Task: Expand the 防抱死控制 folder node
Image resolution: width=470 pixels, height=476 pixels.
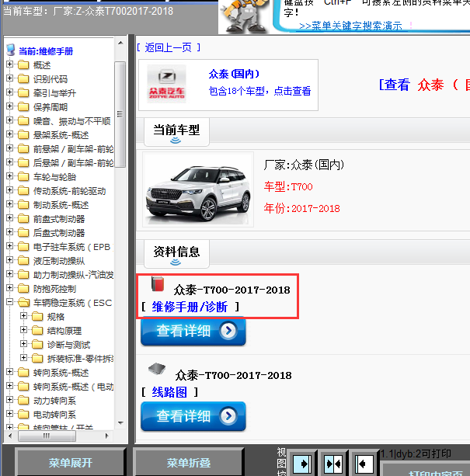Action: pos(9,288)
